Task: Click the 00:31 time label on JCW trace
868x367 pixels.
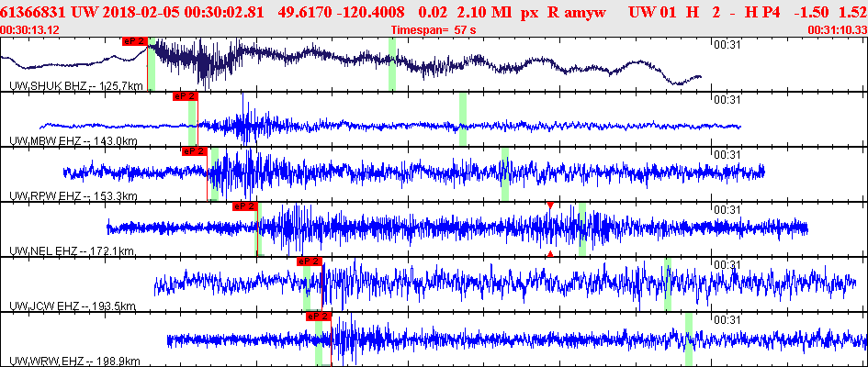Action: [727, 265]
